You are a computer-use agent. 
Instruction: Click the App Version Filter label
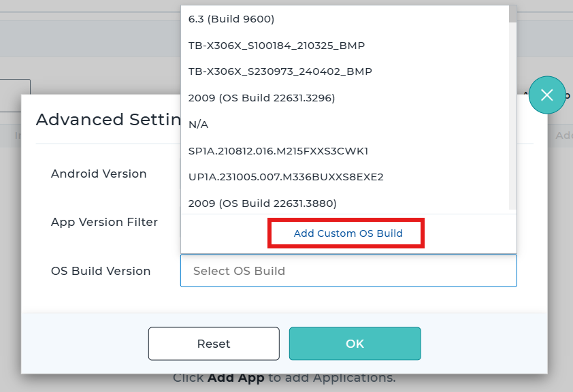tap(104, 222)
